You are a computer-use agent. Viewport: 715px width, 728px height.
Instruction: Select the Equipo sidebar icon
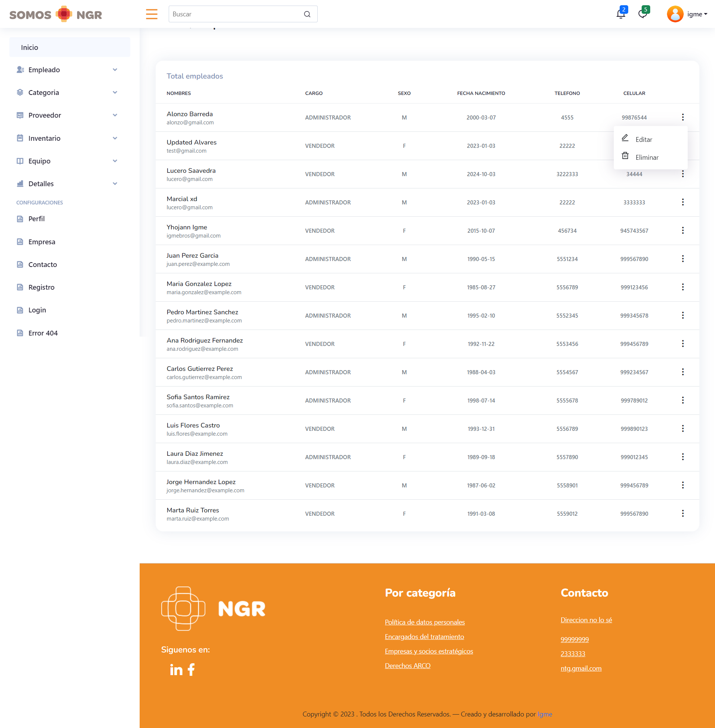20,161
